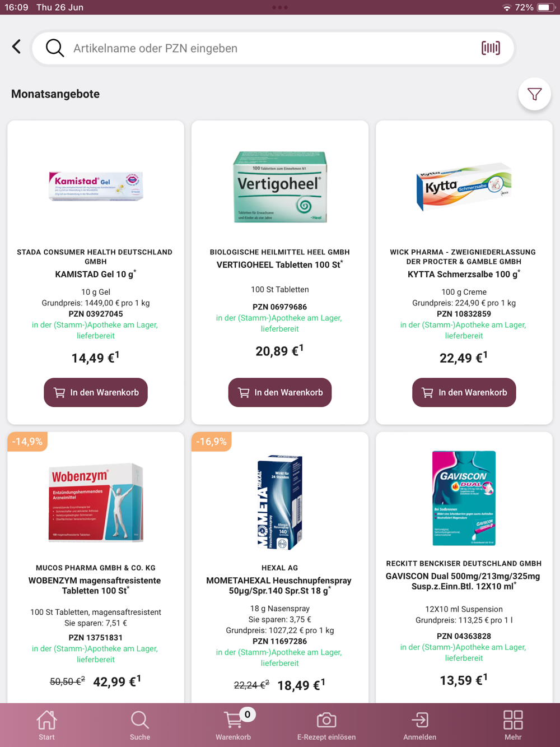Open the filter funnel icon
Screen dimensions: 560x747
(x=534, y=94)
